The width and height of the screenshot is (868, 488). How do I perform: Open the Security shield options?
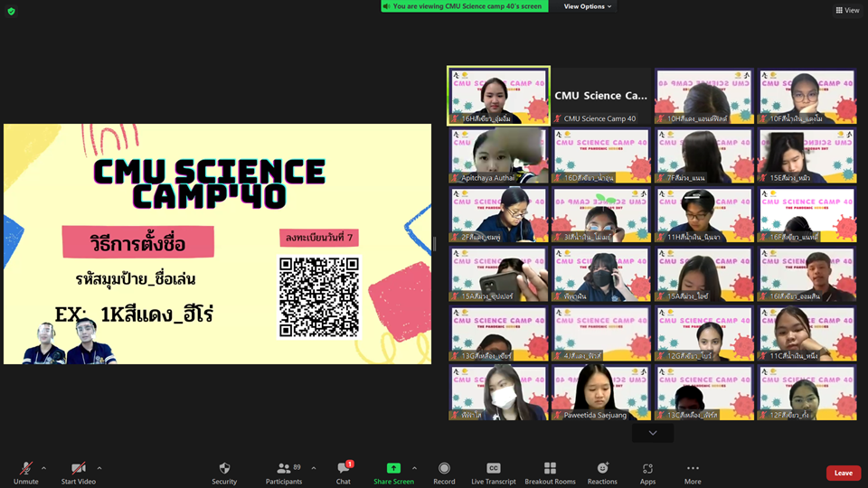pos(224,472)
